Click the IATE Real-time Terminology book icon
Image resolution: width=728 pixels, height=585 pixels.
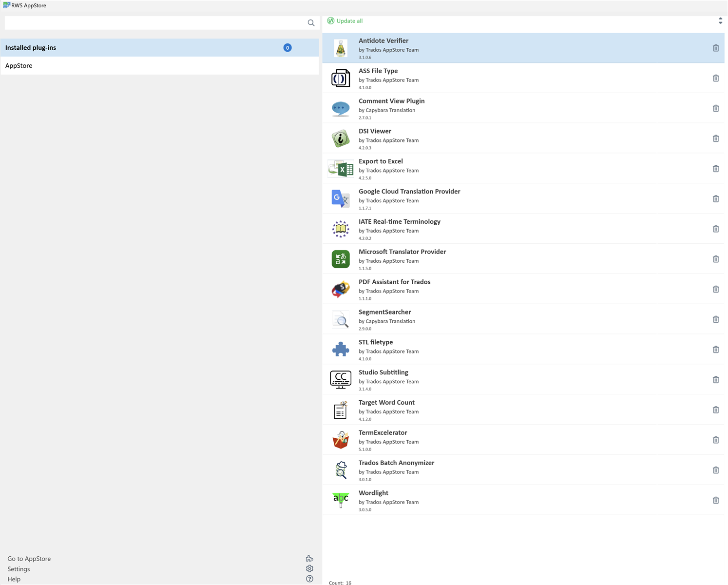click(x=340, y=229)
